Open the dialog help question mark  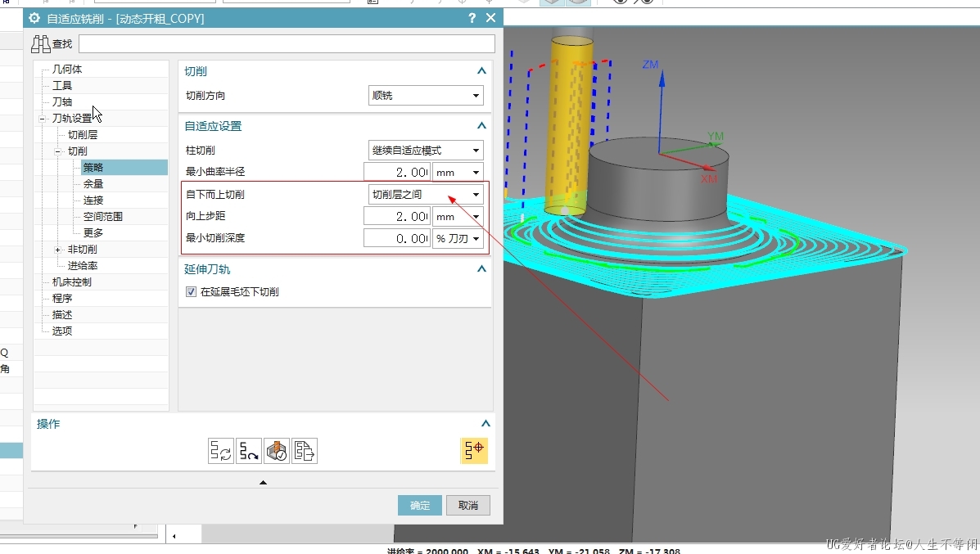point(472,18)
